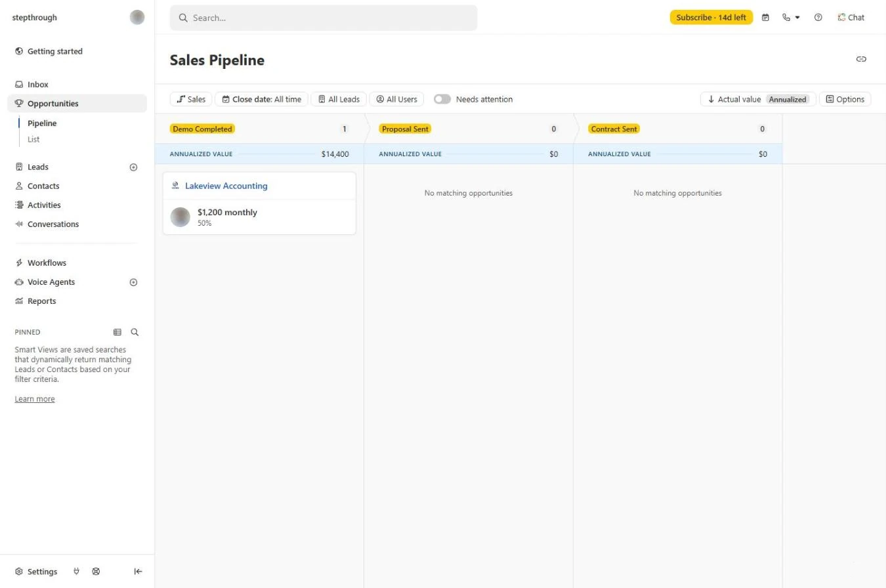The height and width of the screenshot is (588, 886).
Task: Open Settings at the sidebar bottom
Action: point(37,572)
